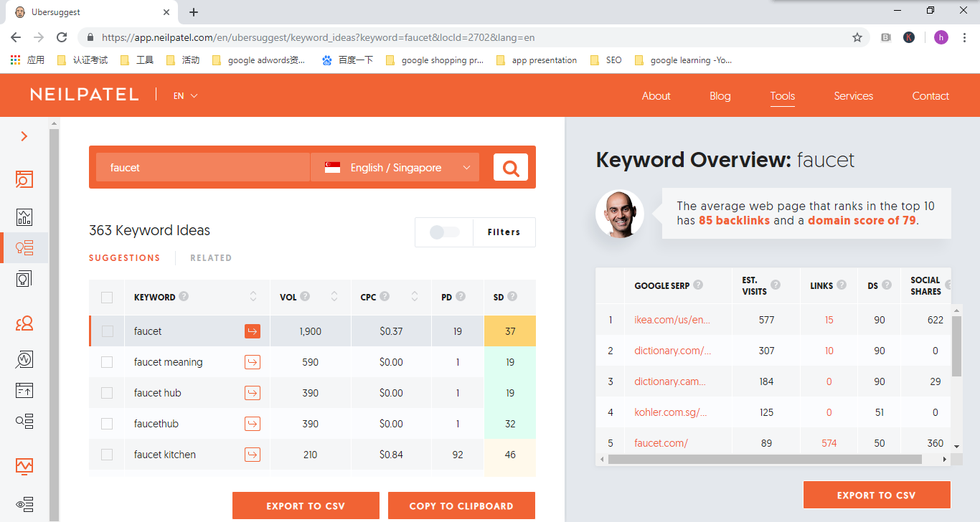Image resolution: width=980 pixels, height=522 pixels.
Task: Open the Content Ideas sidebar icon
Action: 24,278
